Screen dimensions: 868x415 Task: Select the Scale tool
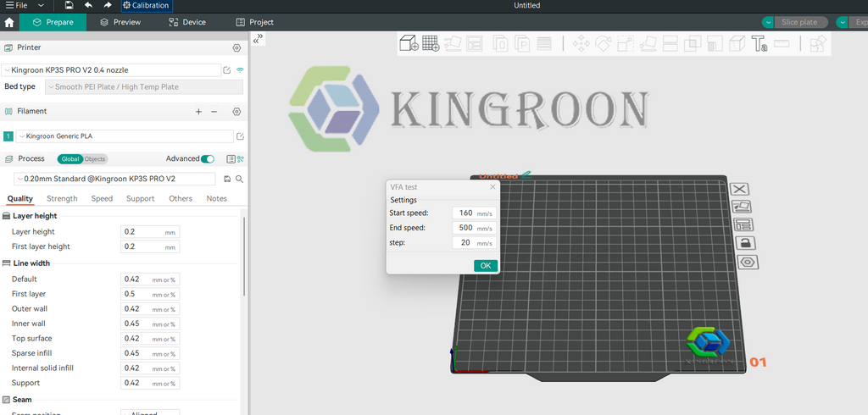point(626,44)
